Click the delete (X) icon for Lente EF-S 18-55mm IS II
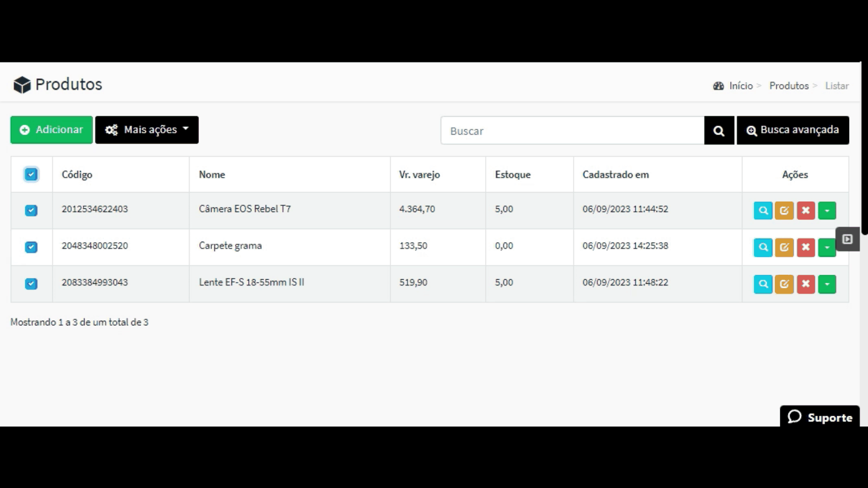Image resolution: width=868 pixels, height=488 pixels. (805, 284)
